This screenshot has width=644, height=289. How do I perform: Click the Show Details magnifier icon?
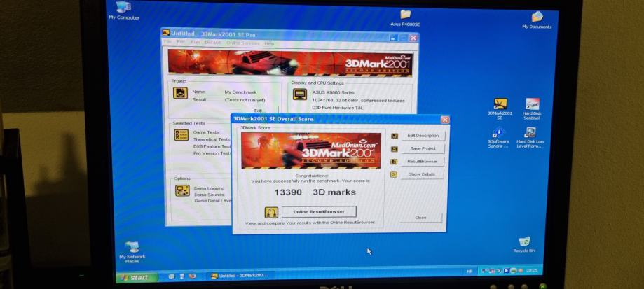coord(395,174)
